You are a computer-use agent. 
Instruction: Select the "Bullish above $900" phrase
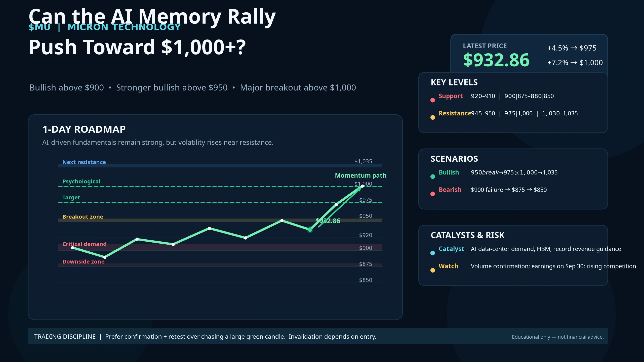tap(67, 87)
